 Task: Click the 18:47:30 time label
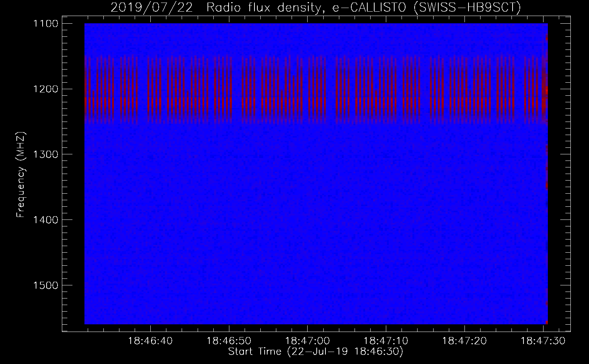(543, 341)
